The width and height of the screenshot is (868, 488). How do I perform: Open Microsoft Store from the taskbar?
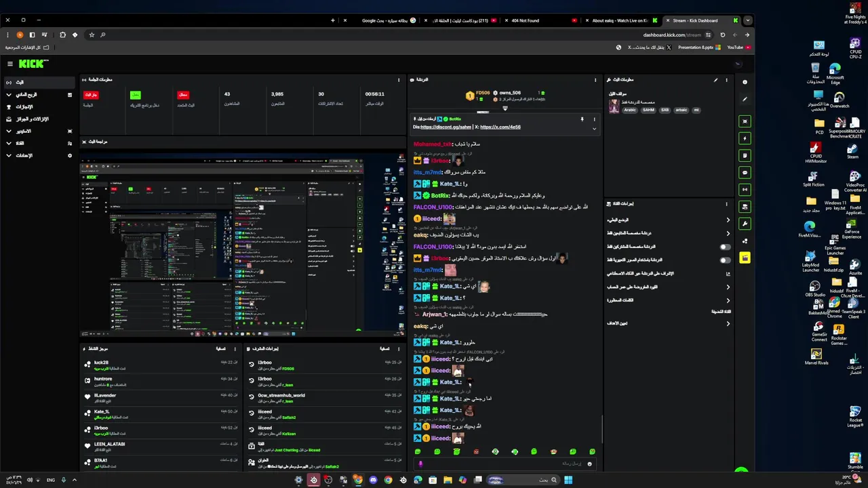pyautogui.click(x=433, y=480)
